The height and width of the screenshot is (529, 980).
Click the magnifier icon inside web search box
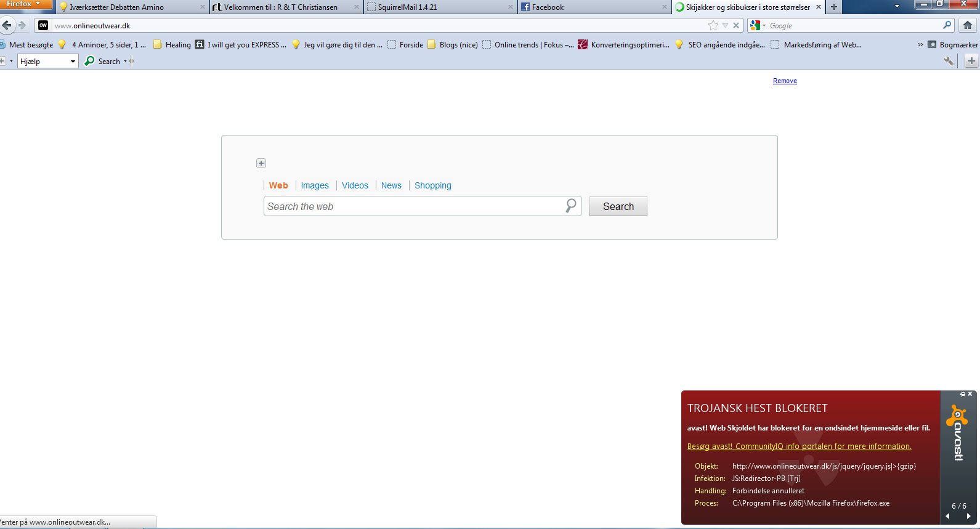[x=571, y=206]
